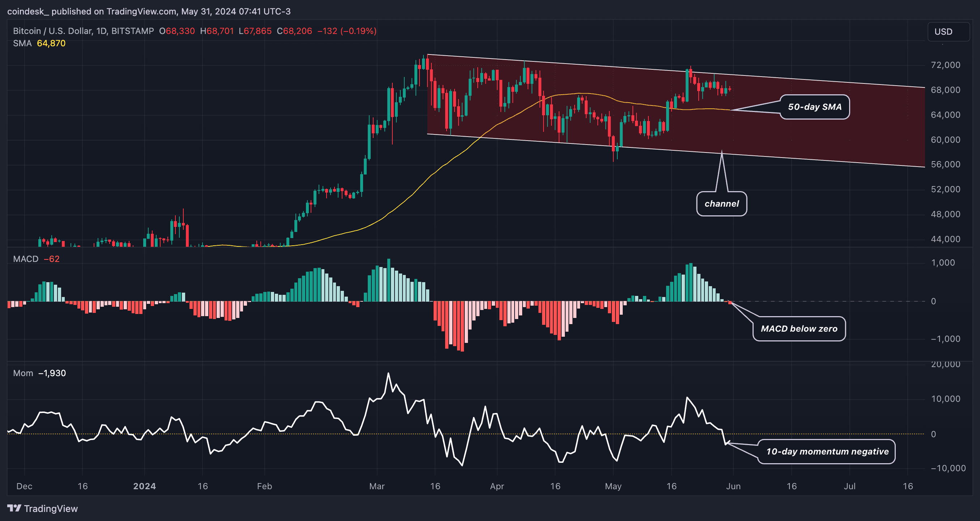
Task: Click the Feb date axis label
Action: [x=264, y=486]
